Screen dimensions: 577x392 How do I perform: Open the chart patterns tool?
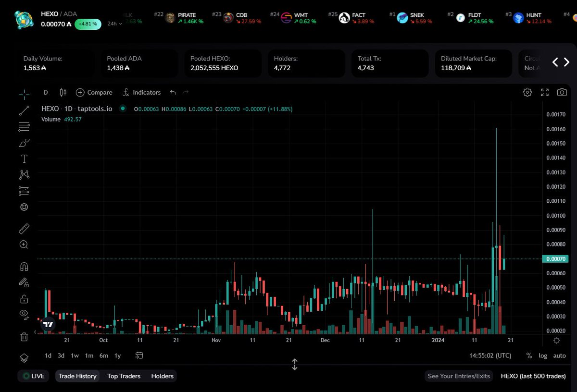pos(24,175)
